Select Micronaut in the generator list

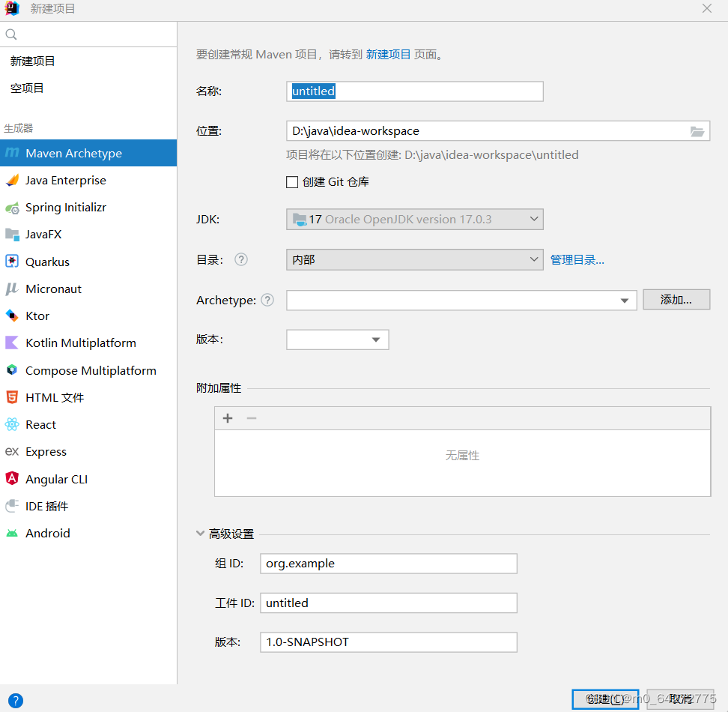88,289
